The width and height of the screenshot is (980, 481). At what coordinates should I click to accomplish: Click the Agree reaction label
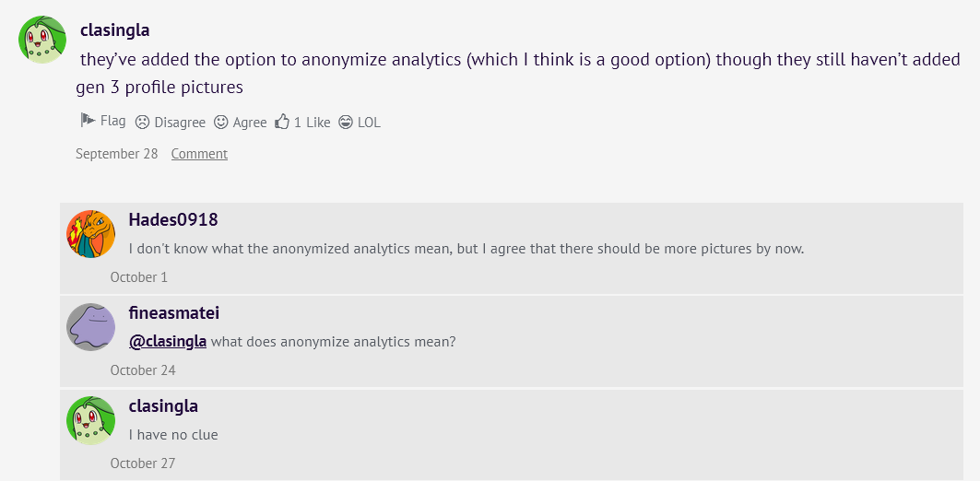[x=250, y=122]
